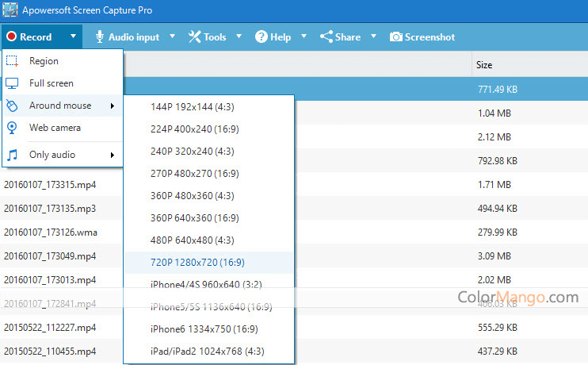Click the Region dashed rectangle icon
This screenshot has width=588, height=365.
(x=12, y=61)
